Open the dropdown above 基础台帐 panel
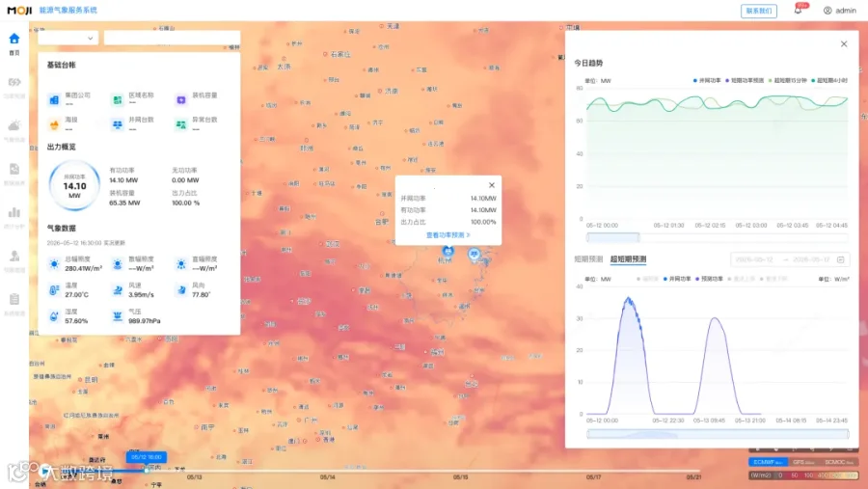 pyautogui.click(x=68, y=38)
